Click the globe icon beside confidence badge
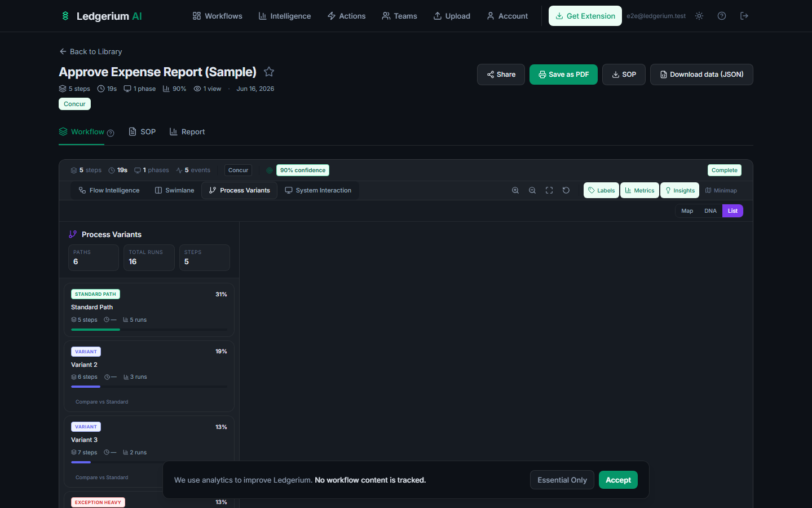The height and width of the screenshot is (508, 812). point(270,170)
